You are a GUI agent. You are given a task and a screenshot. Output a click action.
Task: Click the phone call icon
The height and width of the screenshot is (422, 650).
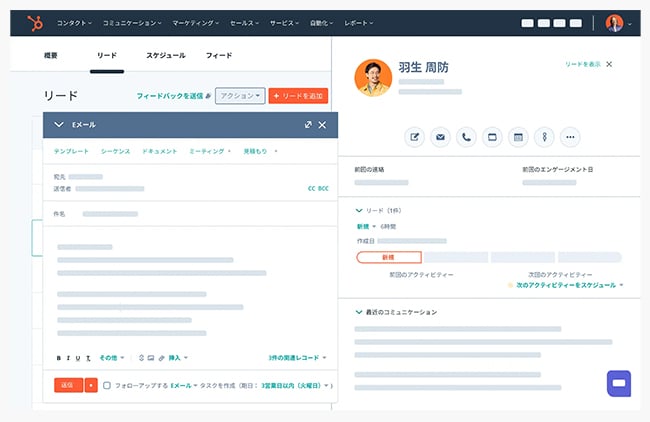point(466,137)
